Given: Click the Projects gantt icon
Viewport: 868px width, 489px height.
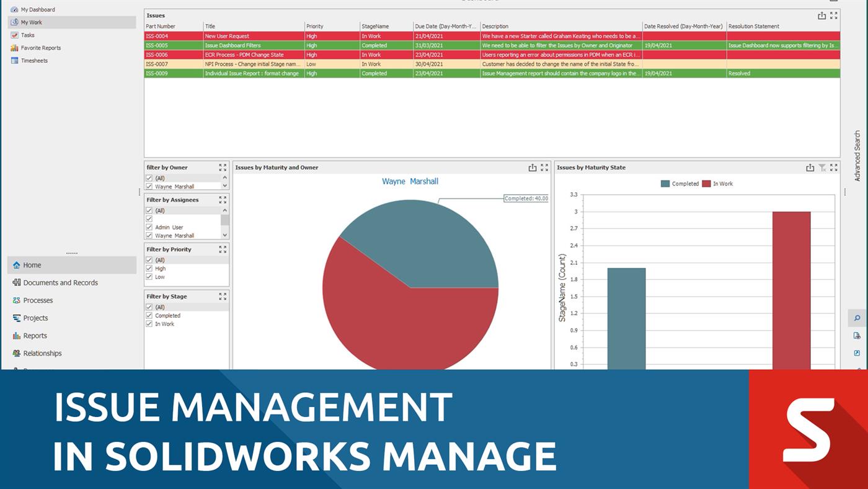Looking at the screenshot, I should point(17,318).
